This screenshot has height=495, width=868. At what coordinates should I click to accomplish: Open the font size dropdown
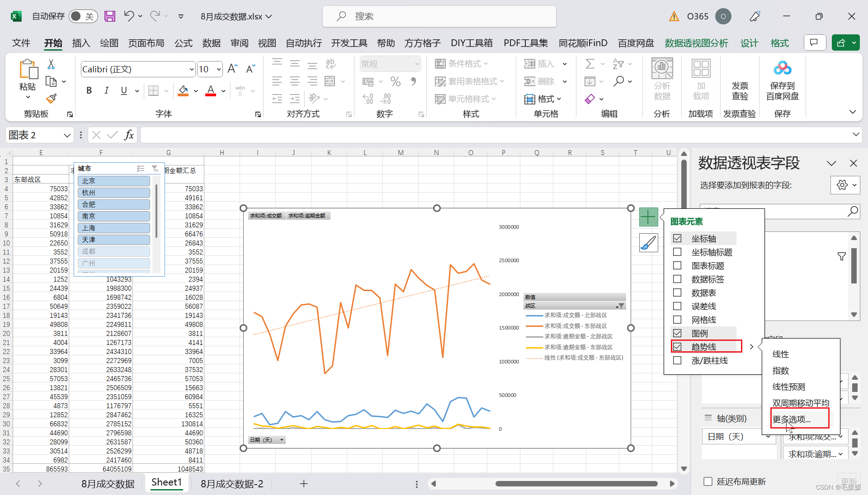click(219, 69)
